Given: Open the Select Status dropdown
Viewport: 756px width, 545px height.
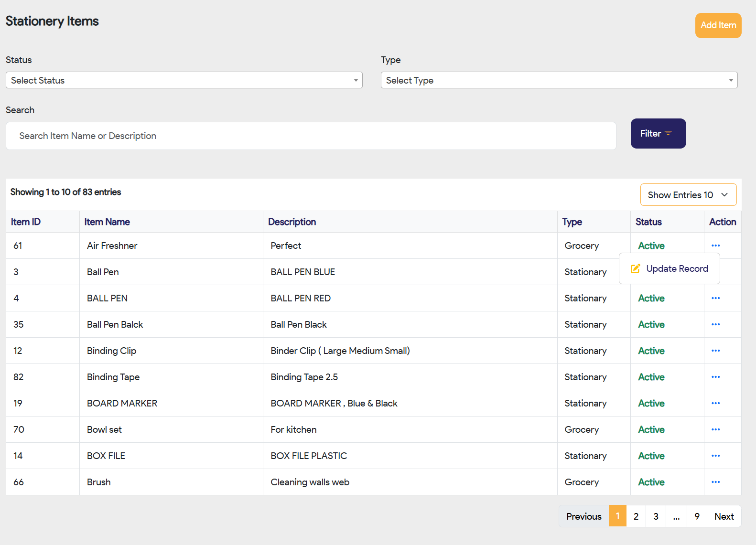Looking at the screenshot, I should pos(184,80).
